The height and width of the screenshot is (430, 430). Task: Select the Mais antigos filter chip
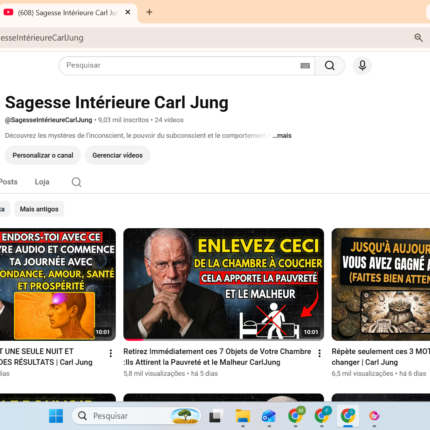(x=39, y=209)
